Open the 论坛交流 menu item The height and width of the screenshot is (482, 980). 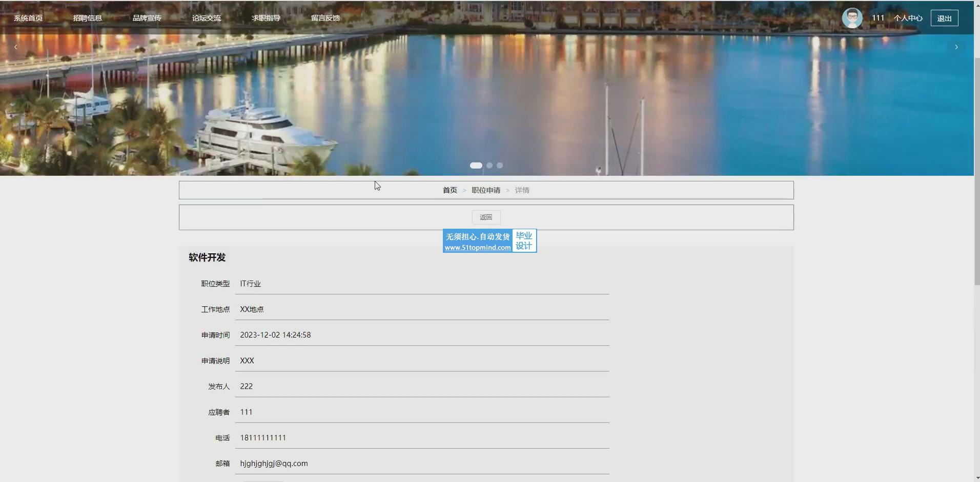[x=207, y=18]
